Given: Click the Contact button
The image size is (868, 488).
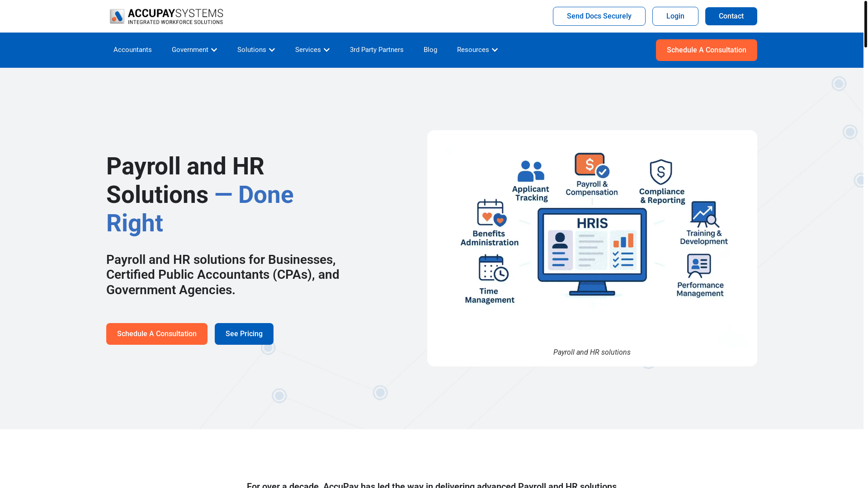Looking at the screenshot, I should (x=731, y=16).
